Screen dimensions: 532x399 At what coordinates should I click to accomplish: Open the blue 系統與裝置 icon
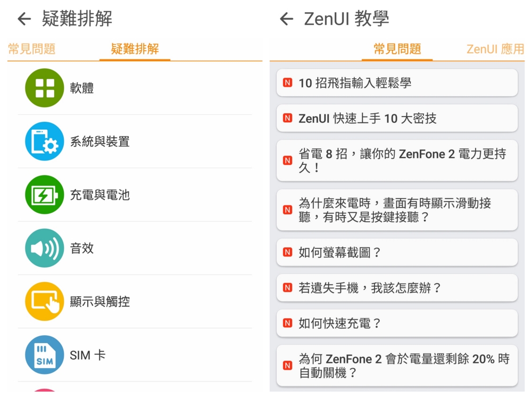click(44, 142)
